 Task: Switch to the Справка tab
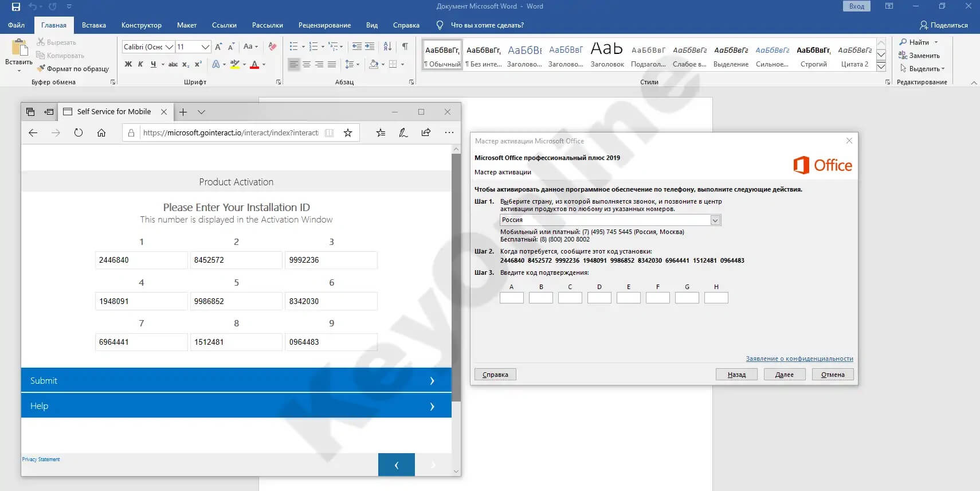coord(406,25)
